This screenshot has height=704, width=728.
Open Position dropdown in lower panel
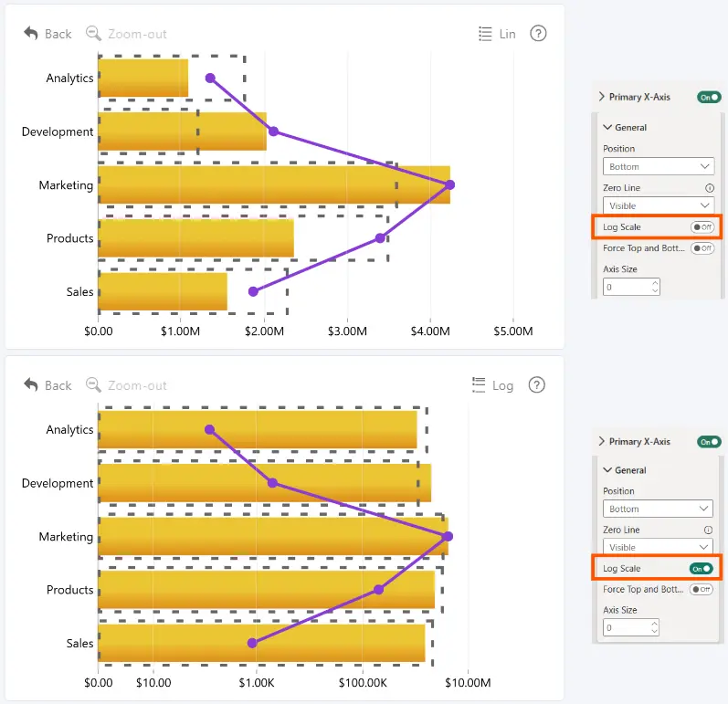(x=658, y=509)
